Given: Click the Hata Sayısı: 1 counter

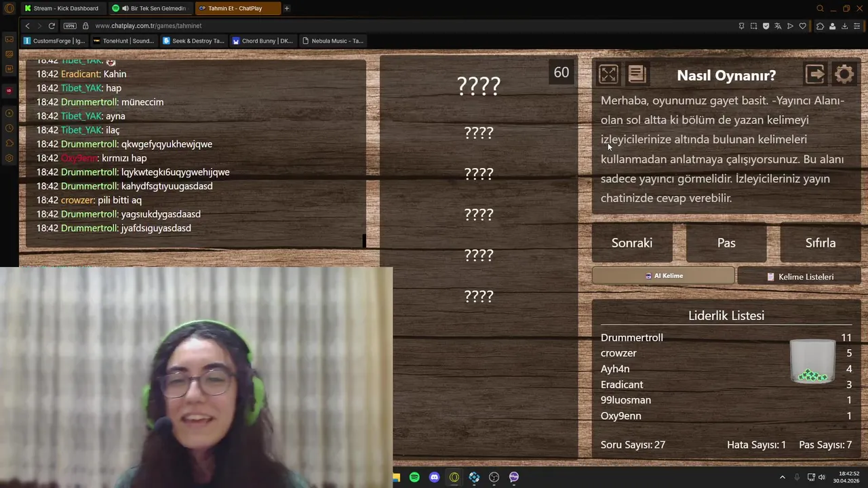Looking at the screenshot, I should 756,445.
